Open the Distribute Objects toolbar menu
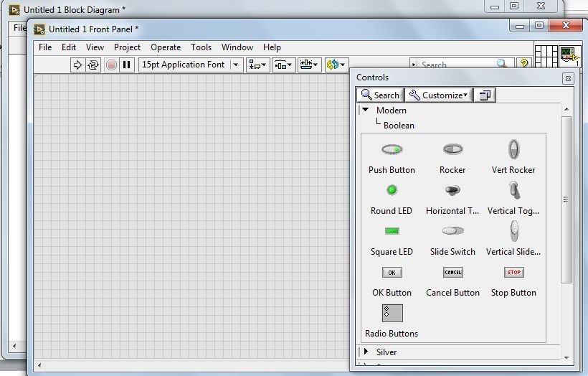The height and width of the screenshot is (376, 588). point(283,65)
